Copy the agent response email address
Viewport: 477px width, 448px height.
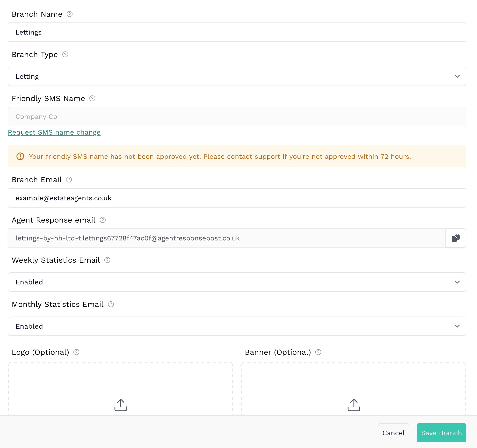(455, 238)
